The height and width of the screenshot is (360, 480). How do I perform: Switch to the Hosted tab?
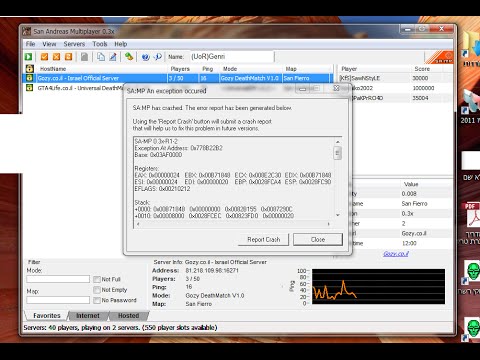pos(128,315)
